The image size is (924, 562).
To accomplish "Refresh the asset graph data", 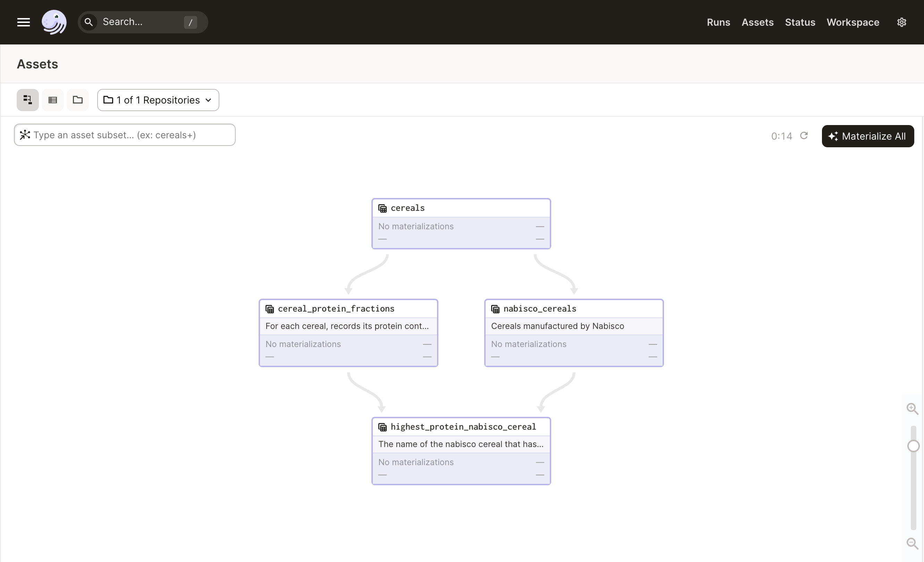I will (804, 135).
